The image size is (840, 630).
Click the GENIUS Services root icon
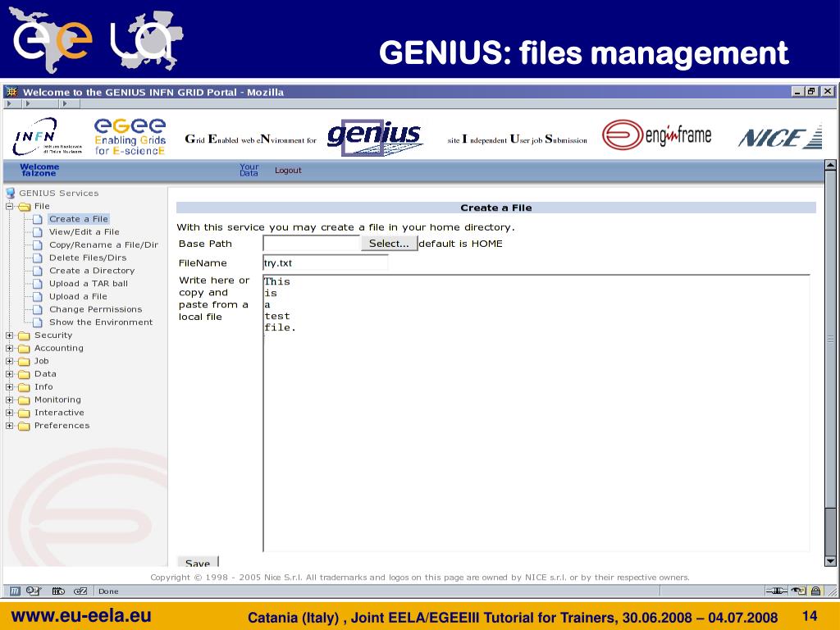tap(10, 193)
